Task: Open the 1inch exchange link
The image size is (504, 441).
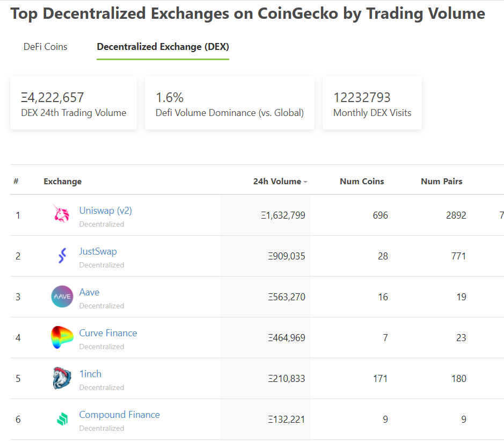Action: [90, 374]
